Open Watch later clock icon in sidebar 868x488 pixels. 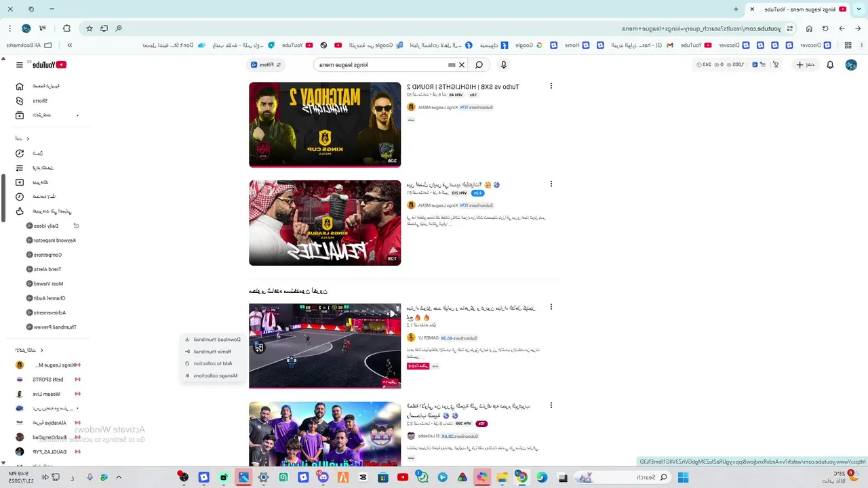tap(20, 197)
